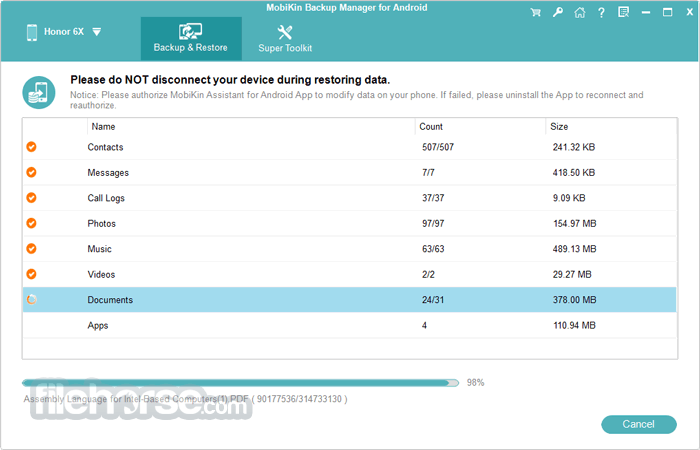Click the 489.13 MB size value
Image resolution: width=700 pixels, height=450 pixels.
pos(575,249)
